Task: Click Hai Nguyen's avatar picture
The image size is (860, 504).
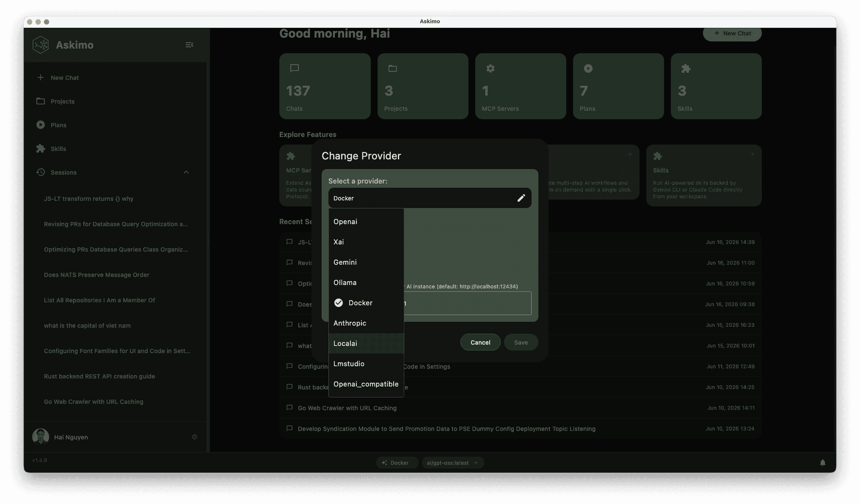Action: 41,437
